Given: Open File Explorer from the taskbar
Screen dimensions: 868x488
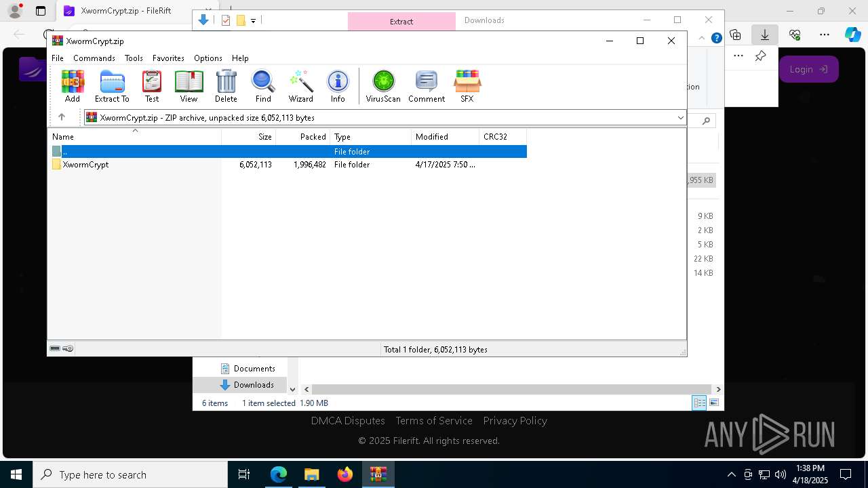Looking at the screenshot, I should [x=311, y=474].
